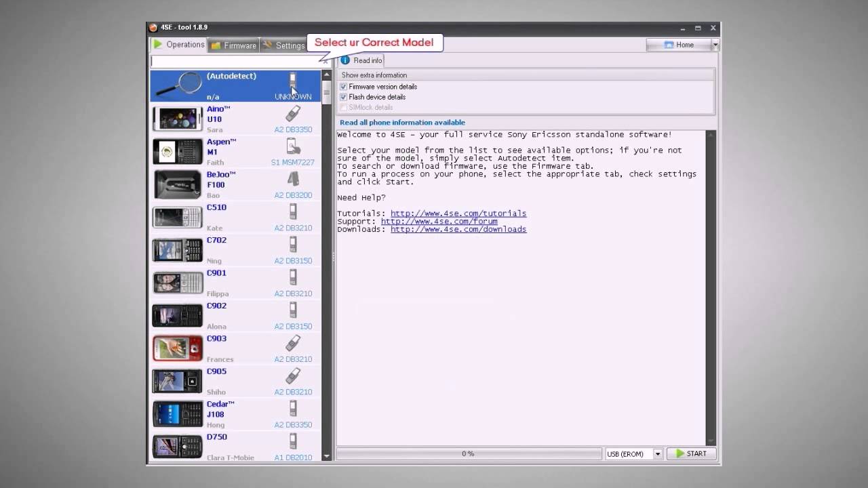Select the C905 phone thumbnail

(178, 381)
